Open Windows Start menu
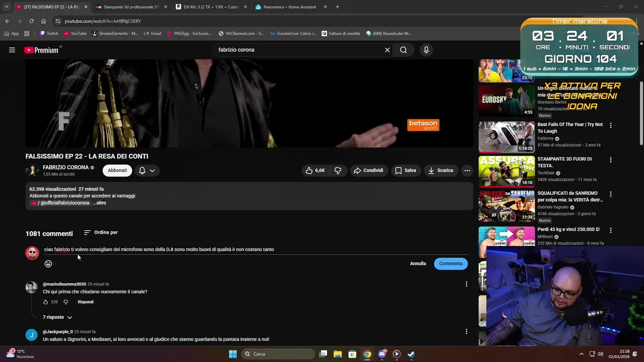The image size is (644, 362). coord(232,354)
